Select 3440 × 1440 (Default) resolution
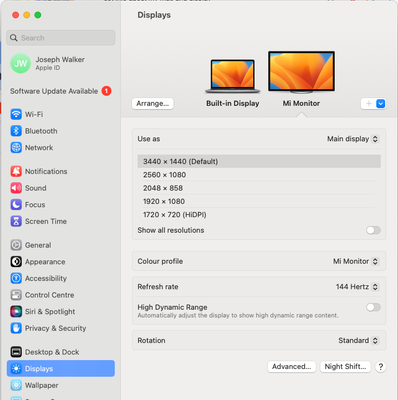398x400 pixels. [259, 161]
